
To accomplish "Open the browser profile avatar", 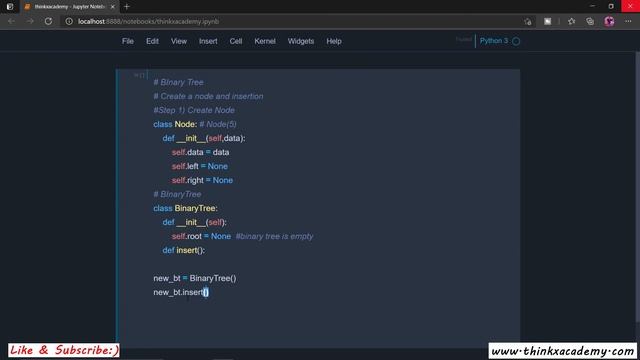I will coord(609,21).
